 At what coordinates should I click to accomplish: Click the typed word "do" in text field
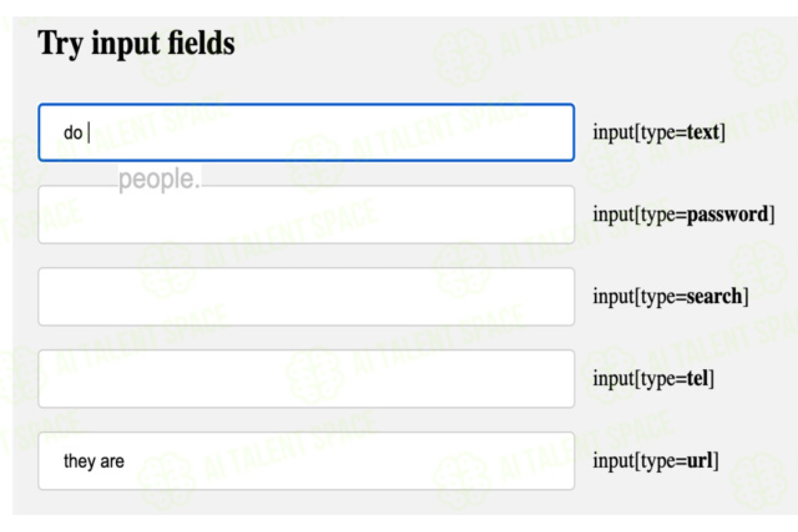point(73,132)
